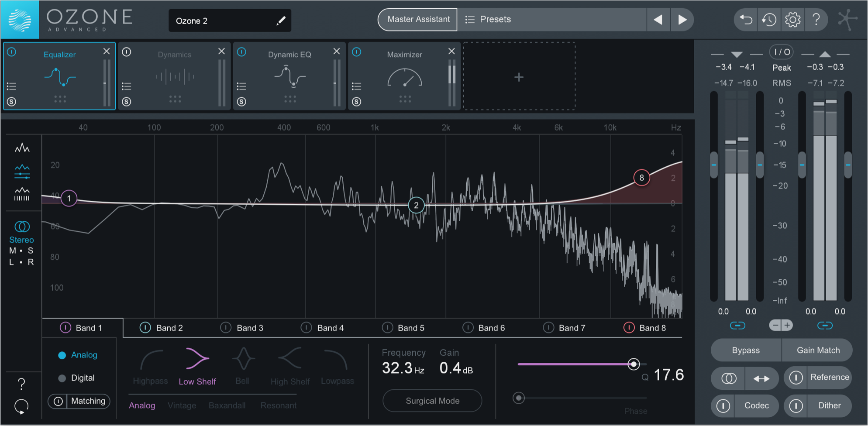Click the help question mark in header
The height and width of the screenshot is (426, 868).
point(816,20)
